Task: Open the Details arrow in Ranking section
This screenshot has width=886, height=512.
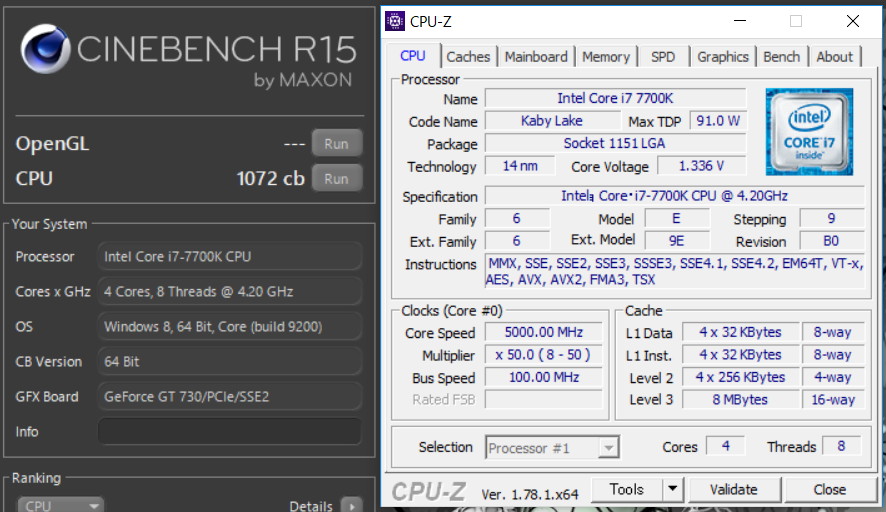Action: [352, 506]
